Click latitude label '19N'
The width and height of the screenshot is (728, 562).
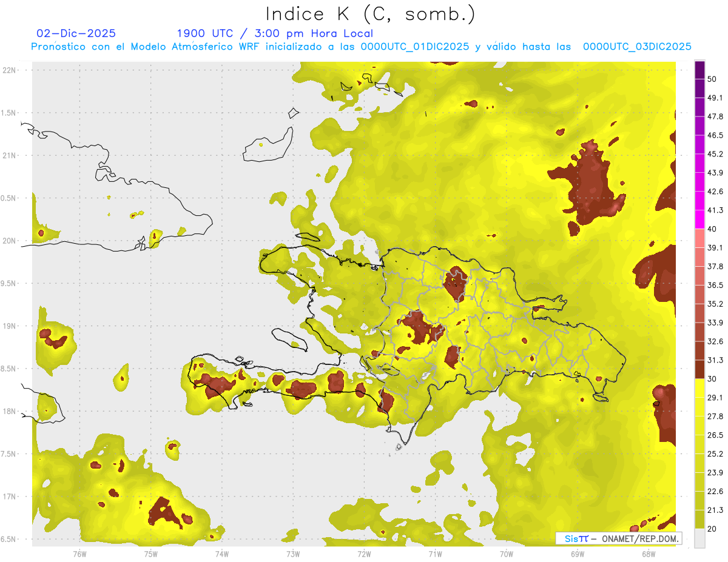10,326
